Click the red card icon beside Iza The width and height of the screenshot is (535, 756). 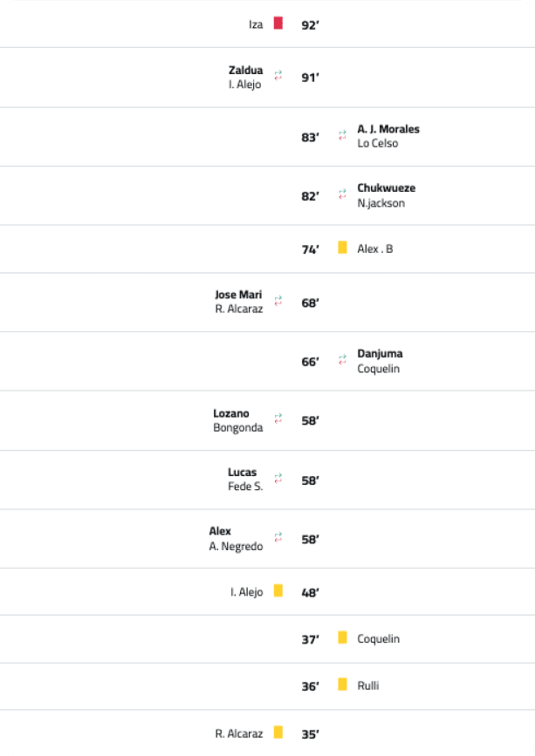point(278,24)
